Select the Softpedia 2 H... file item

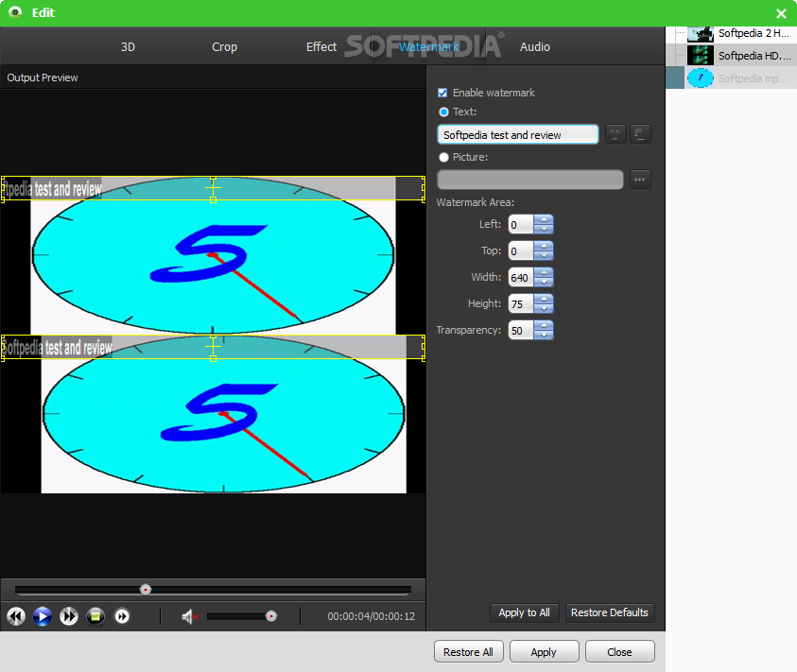point(732,34)
